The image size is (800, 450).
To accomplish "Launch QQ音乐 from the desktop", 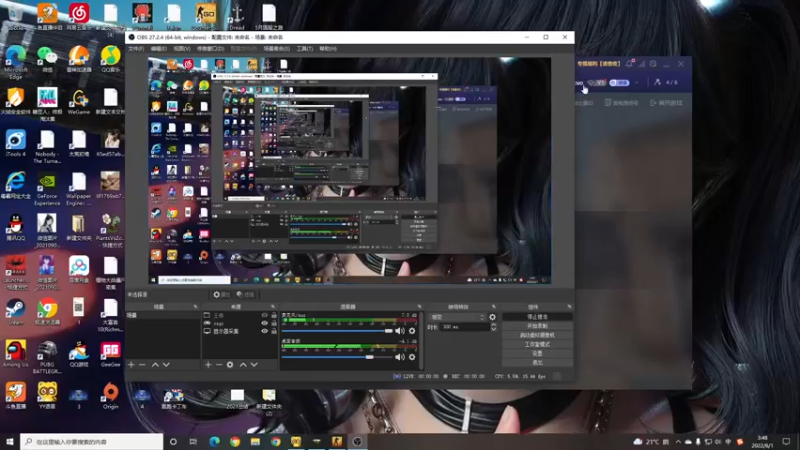I will click(x=110, y=60).
